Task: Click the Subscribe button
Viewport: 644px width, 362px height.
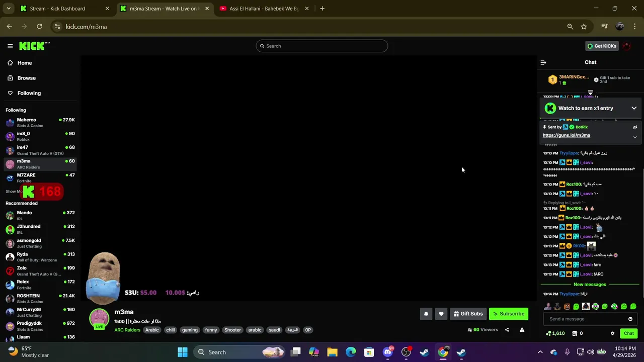Action: pos(509,314)
